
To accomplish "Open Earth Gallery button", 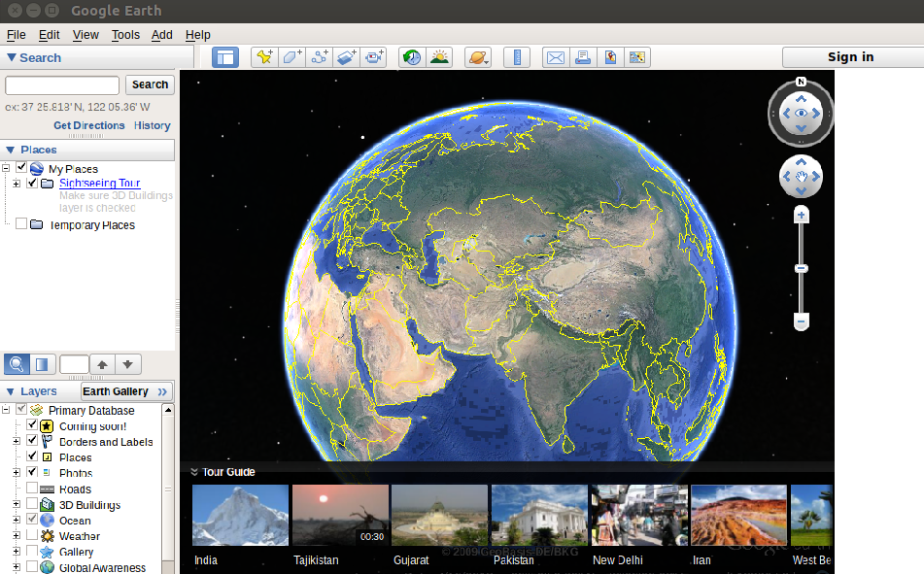I will click(125, 391).
